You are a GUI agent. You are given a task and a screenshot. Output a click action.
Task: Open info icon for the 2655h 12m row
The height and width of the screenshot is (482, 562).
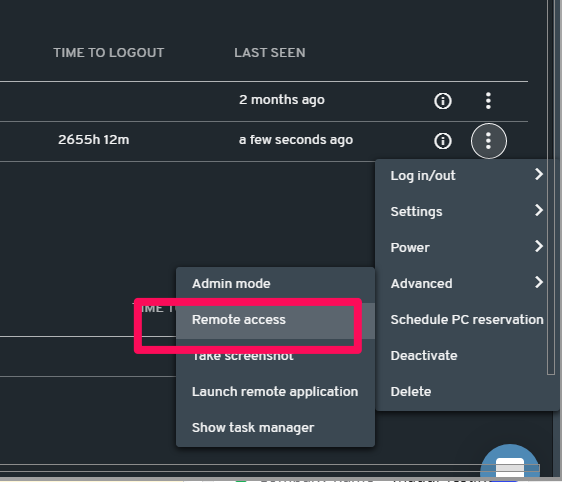[x=443, y=141]
